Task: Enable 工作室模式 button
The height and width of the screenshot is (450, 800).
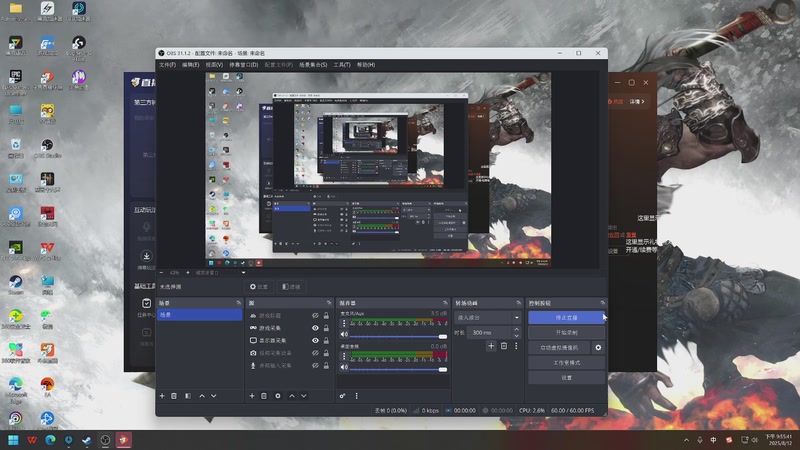Action: click(566, 363)
